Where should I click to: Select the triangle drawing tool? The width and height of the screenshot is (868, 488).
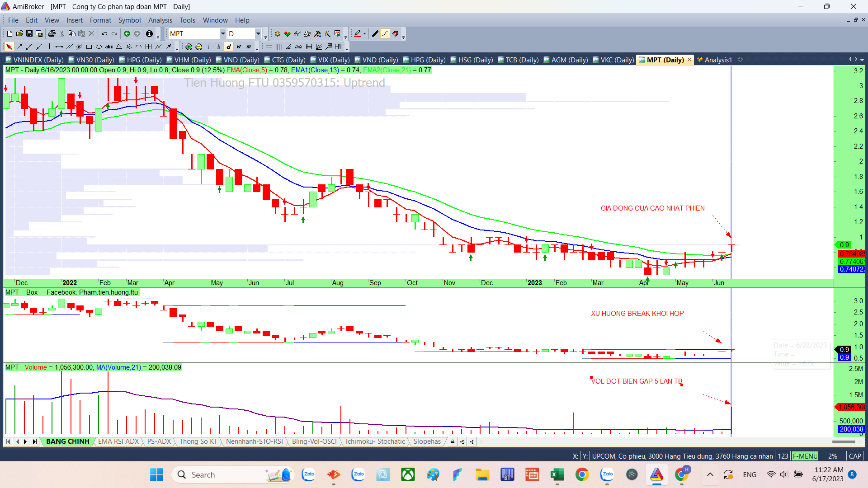pyautogui.click(x=119, y=47)
